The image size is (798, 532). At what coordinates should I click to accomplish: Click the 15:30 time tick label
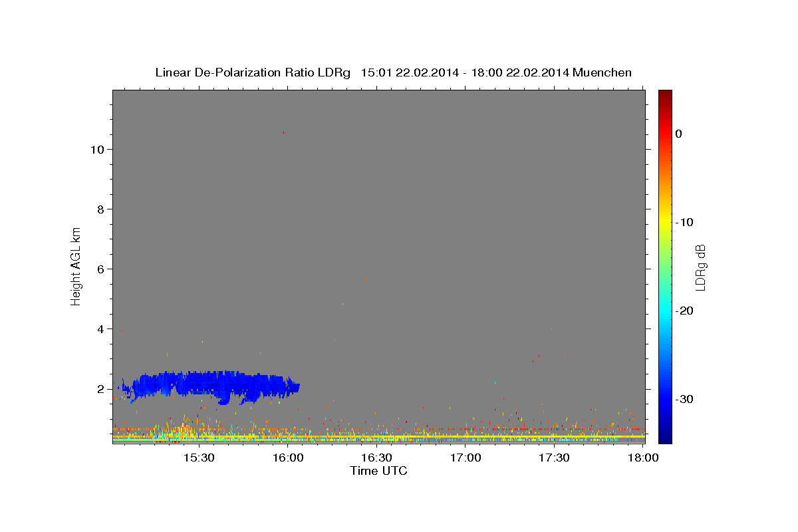[x=198, y=458]
